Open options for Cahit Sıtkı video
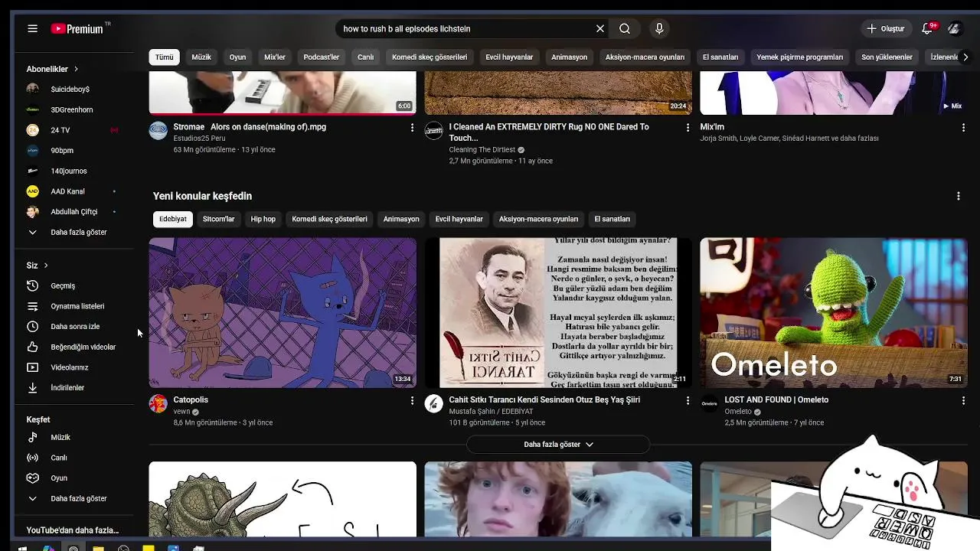Viewport: 980px width, 551px height. [688, 400]
